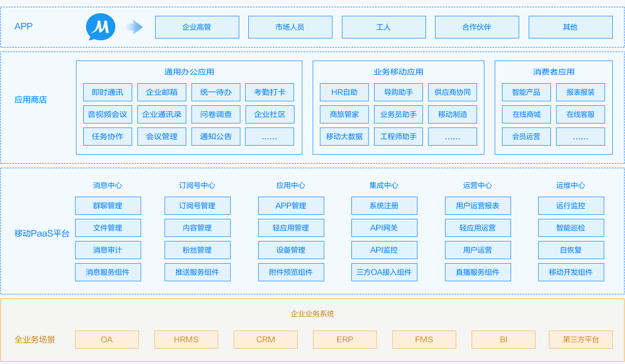The height and width of the screenshot is (364, 625).
Task: Click the 任务协作 tile
Action: 108,137
